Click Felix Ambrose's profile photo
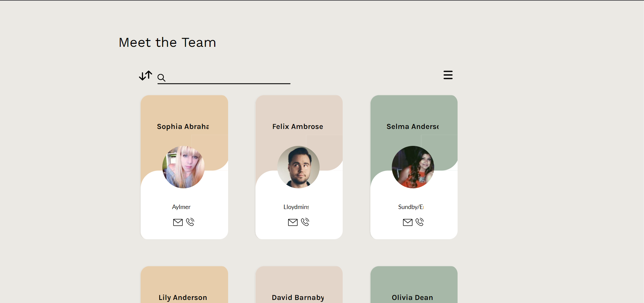 click(299, 167)
